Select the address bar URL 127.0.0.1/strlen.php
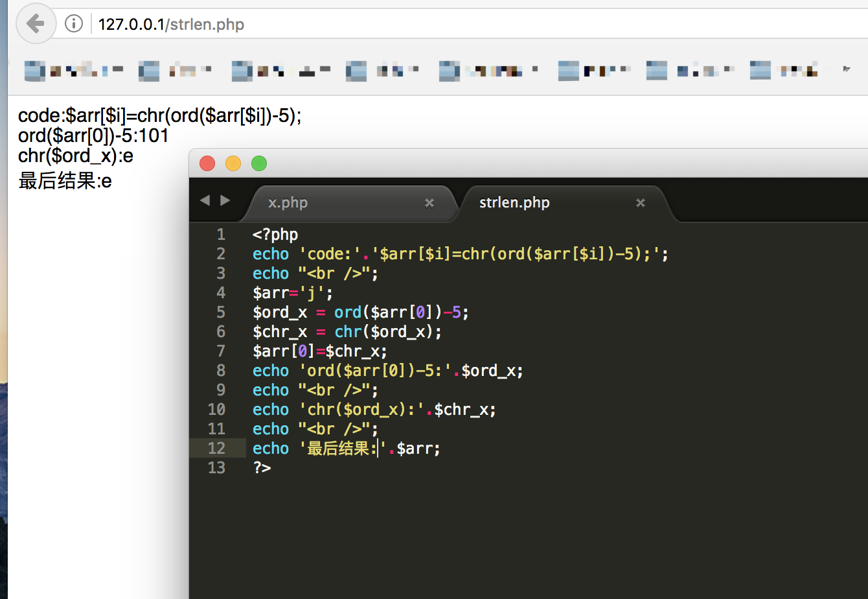The image size is (868, 599). tap(171, 25)
